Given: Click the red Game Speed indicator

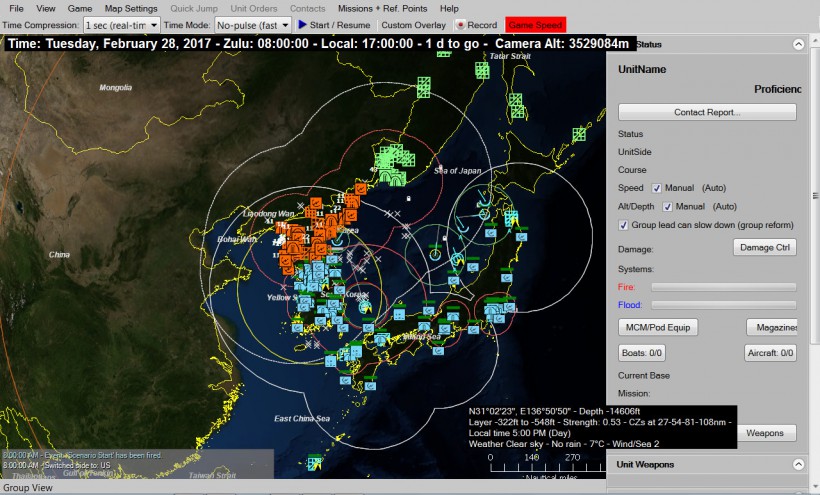Looking at the screenshot, I should [535, 24].
